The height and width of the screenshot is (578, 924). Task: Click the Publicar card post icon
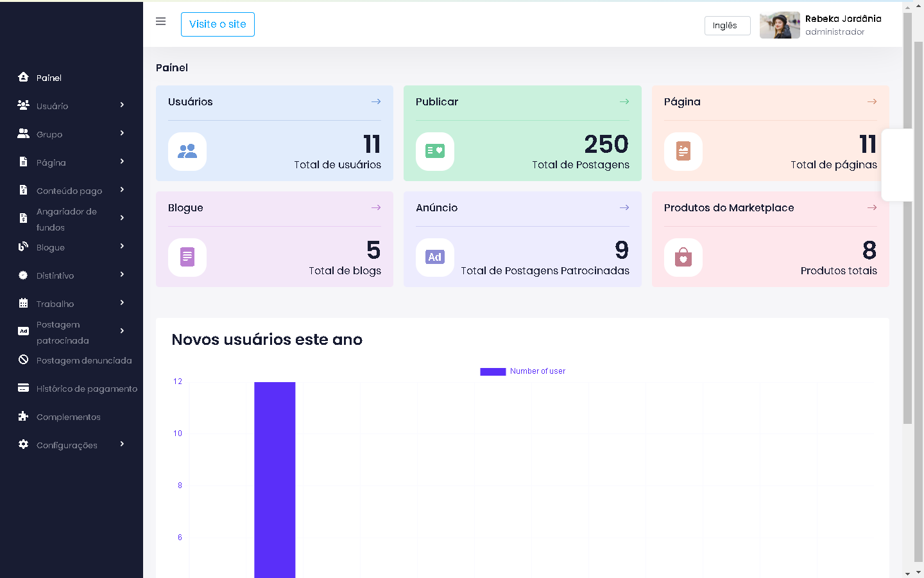click(435, 152)
